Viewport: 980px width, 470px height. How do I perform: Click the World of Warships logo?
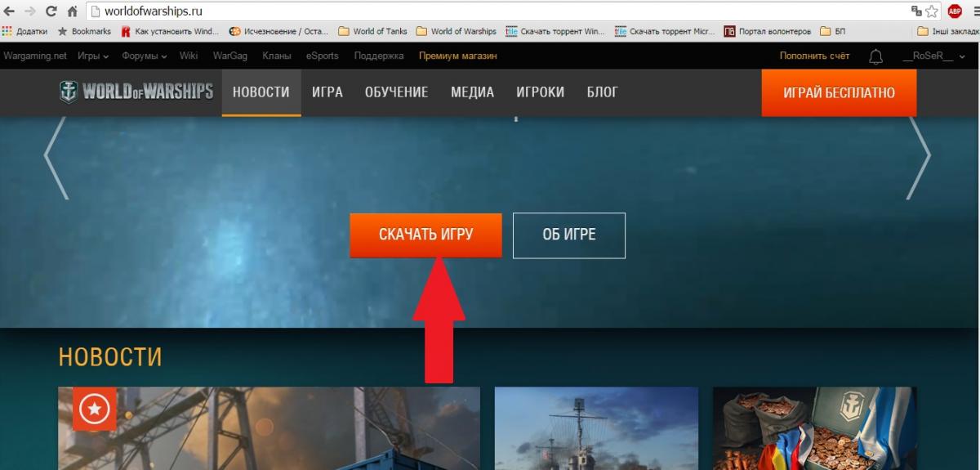(x=136, y=92)
